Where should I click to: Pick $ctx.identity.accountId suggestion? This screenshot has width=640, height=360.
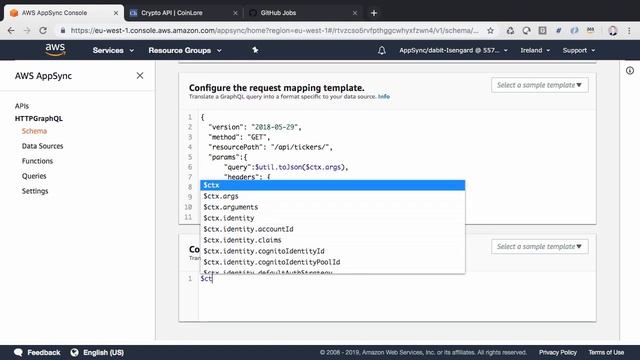[332, 229]
